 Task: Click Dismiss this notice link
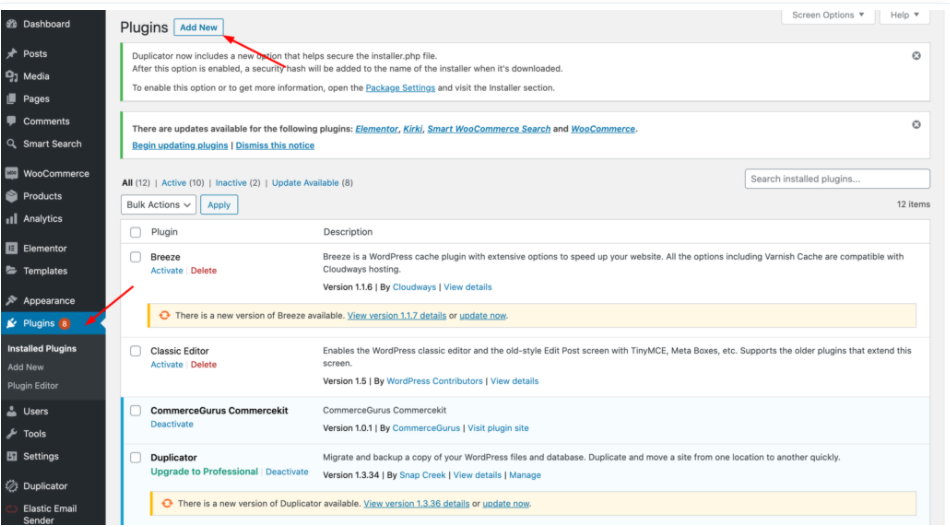pyautogui.click(x=275, y=145)
